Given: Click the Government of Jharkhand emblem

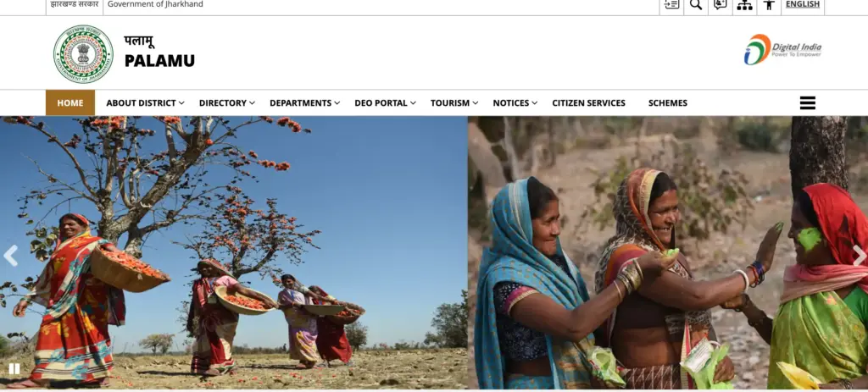Looking at the screenshot, I should pyautogui.click(x=83, y=53).
